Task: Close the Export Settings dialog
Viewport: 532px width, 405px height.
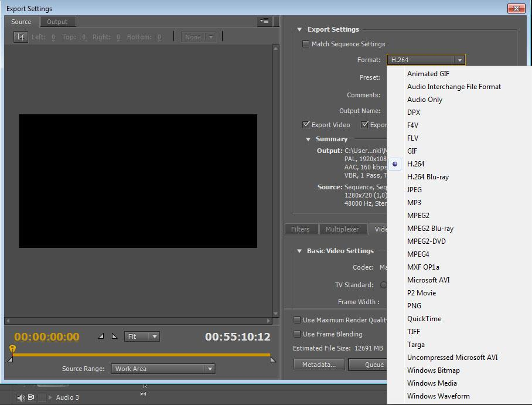Action: point(516,8)
